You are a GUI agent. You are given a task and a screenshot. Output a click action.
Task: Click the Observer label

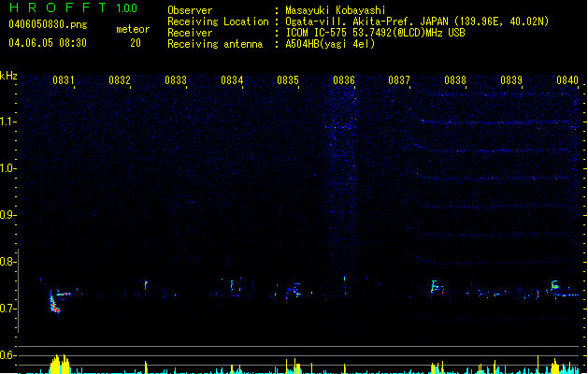pos(190,10)
